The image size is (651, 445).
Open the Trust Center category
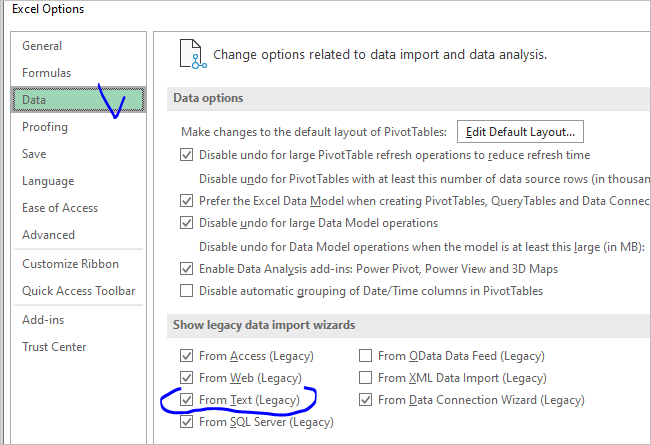click(54, 347)
